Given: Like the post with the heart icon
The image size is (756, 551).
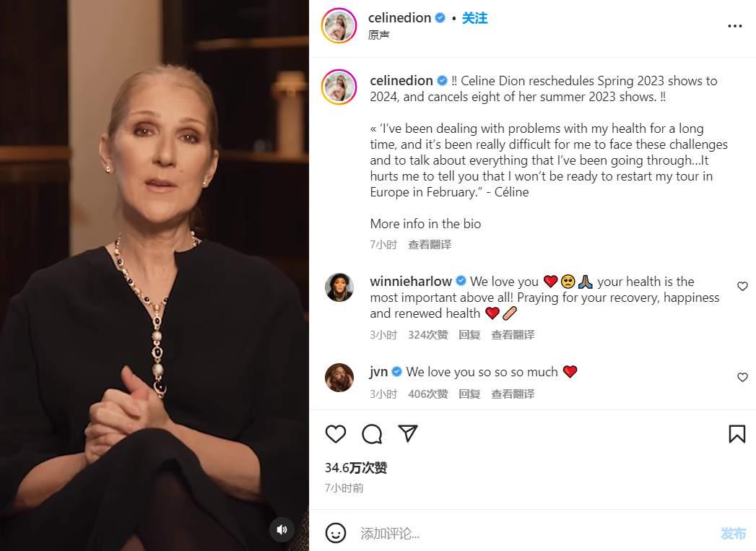Looking at the screenshot, I should click(336, 433).
